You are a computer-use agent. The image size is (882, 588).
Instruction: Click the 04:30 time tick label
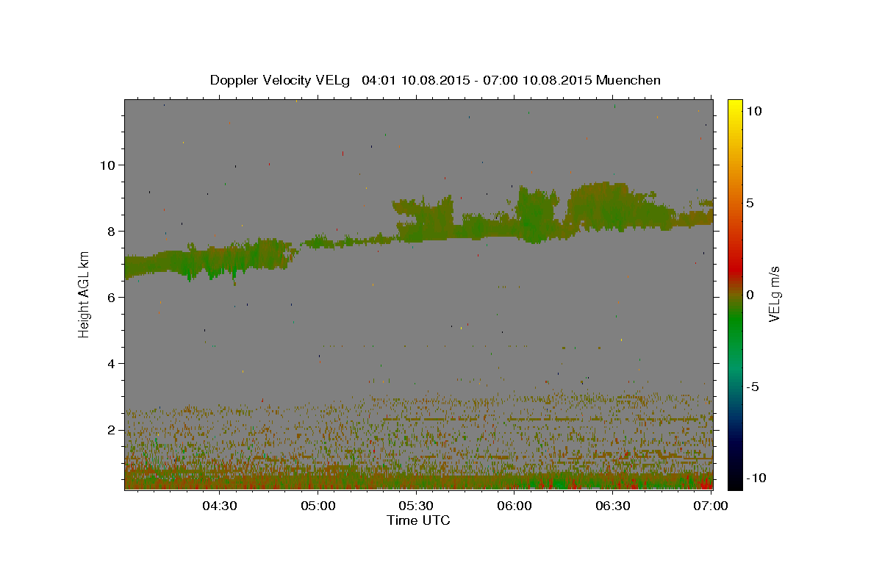click(220, 506)
